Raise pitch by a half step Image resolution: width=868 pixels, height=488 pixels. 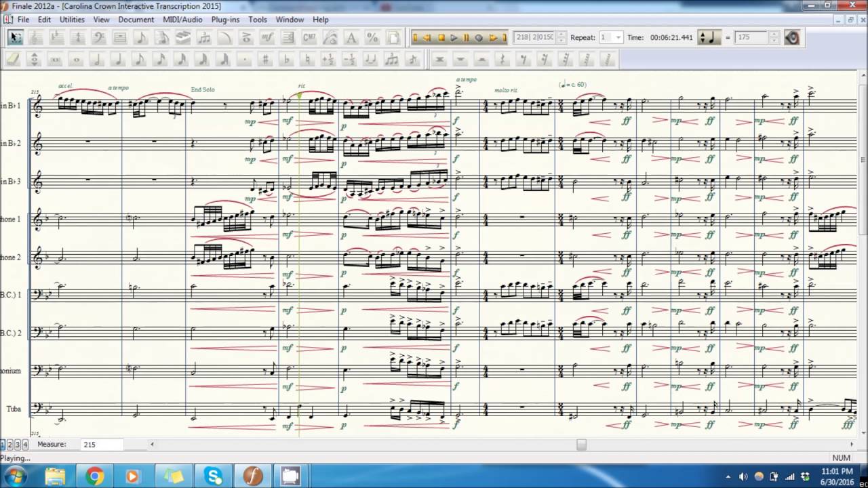(x=329, y=60)
